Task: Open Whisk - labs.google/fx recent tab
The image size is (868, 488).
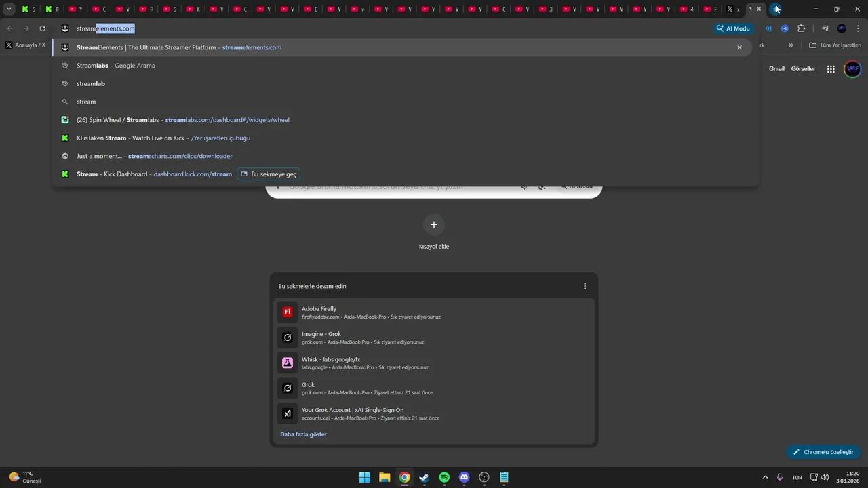Action: (434, 363)
